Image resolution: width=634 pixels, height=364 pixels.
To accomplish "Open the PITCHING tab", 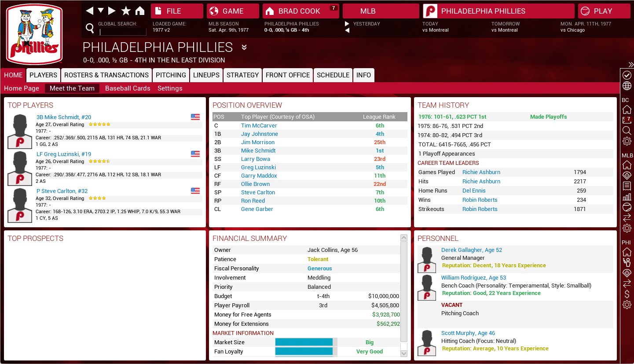I will 171,75.
